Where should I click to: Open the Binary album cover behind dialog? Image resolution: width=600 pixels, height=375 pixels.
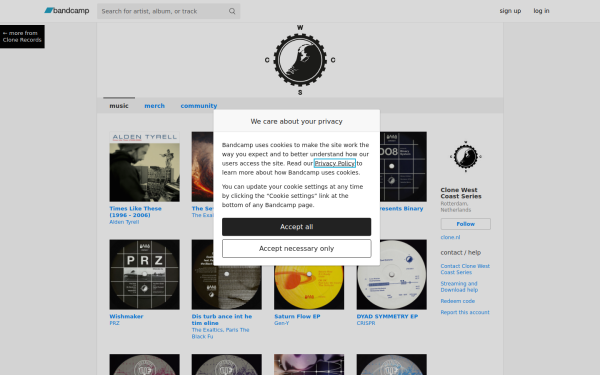403,166
